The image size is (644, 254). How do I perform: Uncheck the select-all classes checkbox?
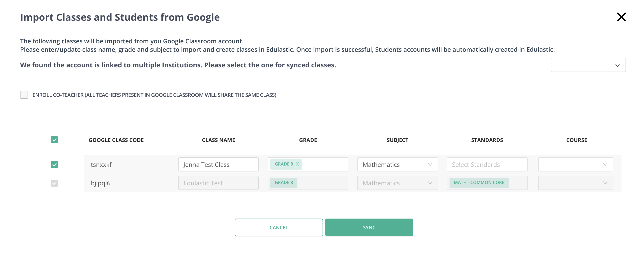click(54, 140)
